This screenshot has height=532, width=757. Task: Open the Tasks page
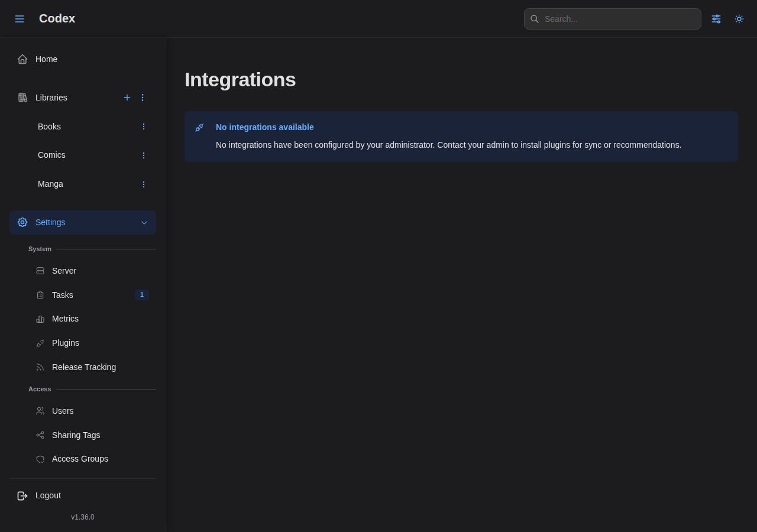click(92, 295)
